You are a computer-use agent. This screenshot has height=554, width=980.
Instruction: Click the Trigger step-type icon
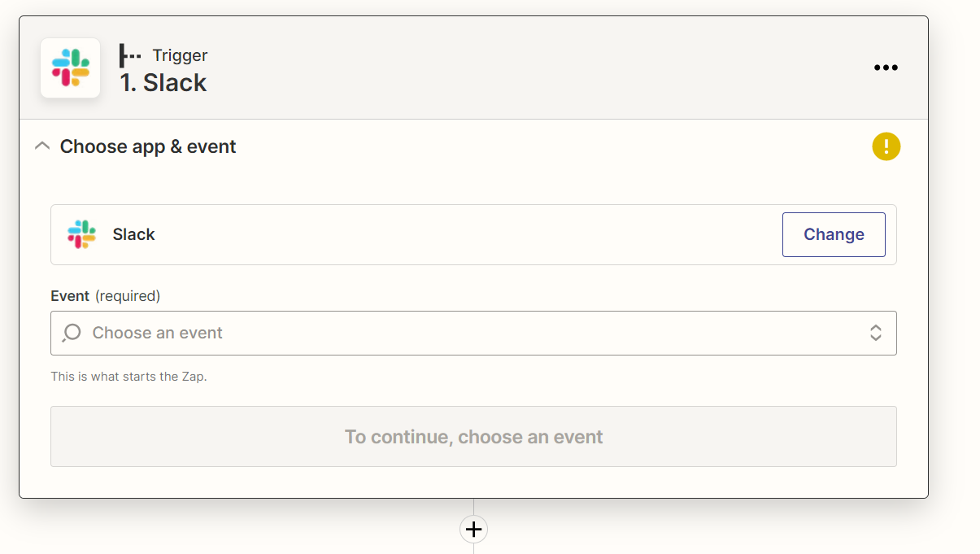[x=130, y=55]
